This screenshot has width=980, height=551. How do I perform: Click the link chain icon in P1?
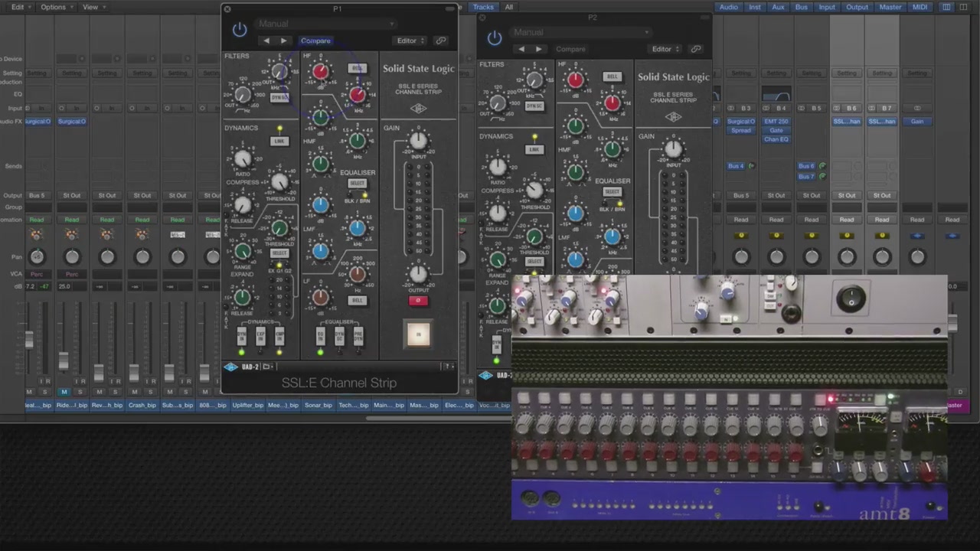[x=440, y=41]
